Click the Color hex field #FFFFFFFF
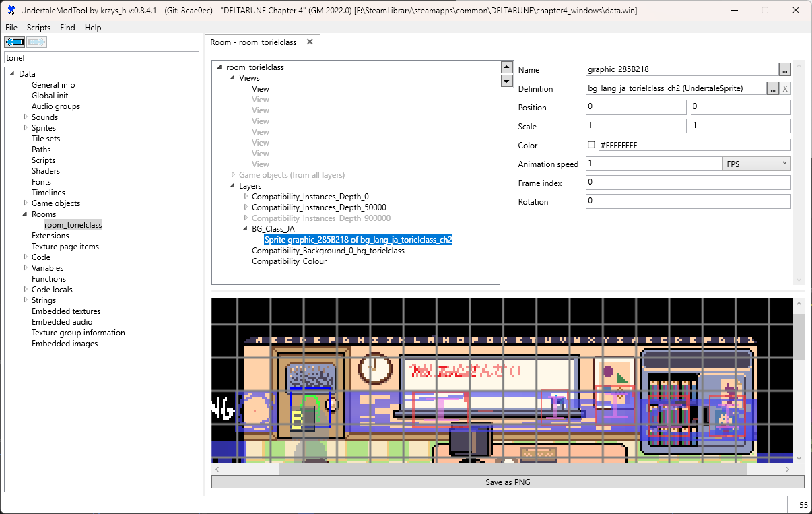The image size is (812, 514). (x=693, y=145)
